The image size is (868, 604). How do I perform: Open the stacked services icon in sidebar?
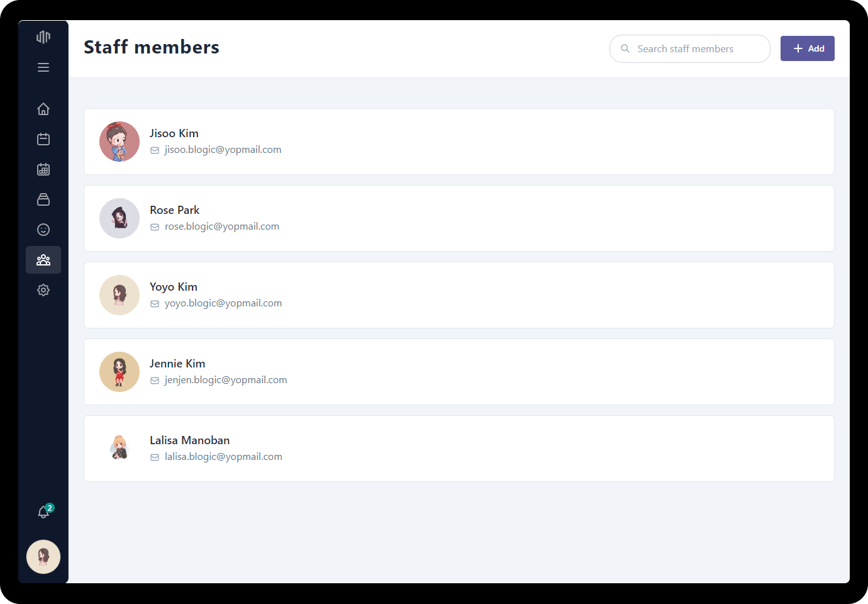[x=43, y=199]
